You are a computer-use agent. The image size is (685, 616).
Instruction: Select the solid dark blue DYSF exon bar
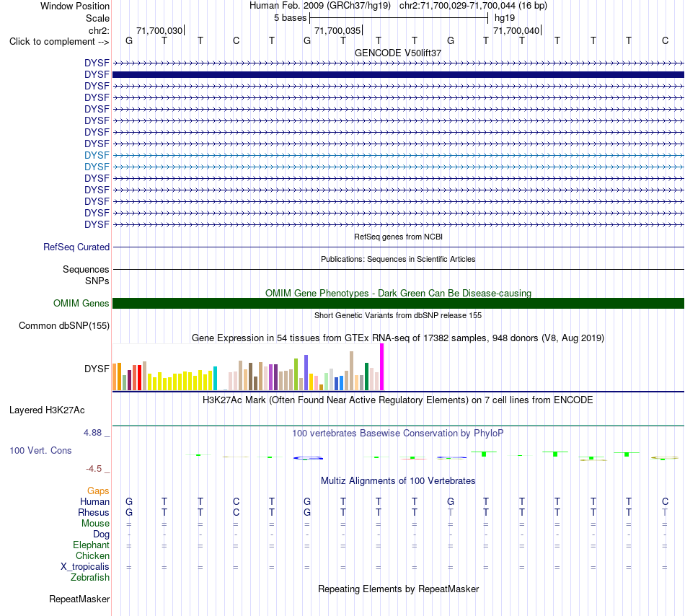pyautogui.click(x=398, y=75)
